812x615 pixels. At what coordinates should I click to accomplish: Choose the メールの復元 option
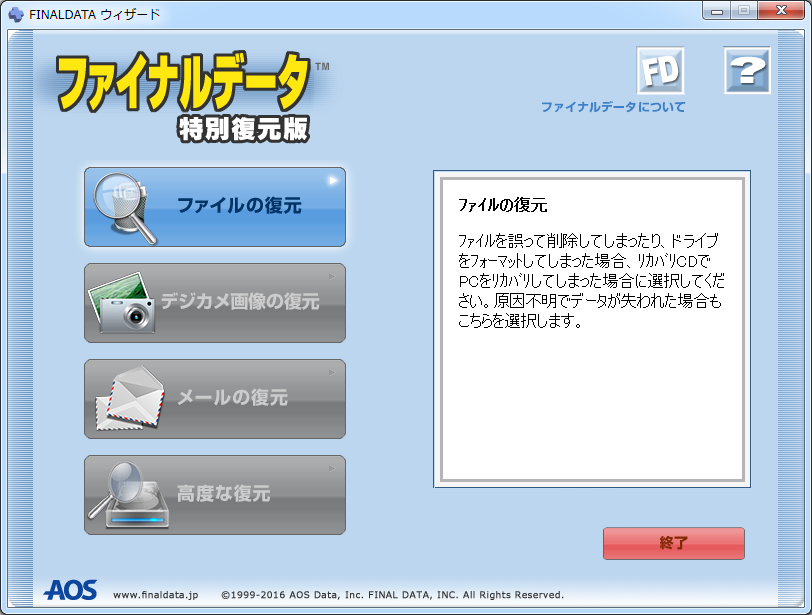click(x=214, y=398)
